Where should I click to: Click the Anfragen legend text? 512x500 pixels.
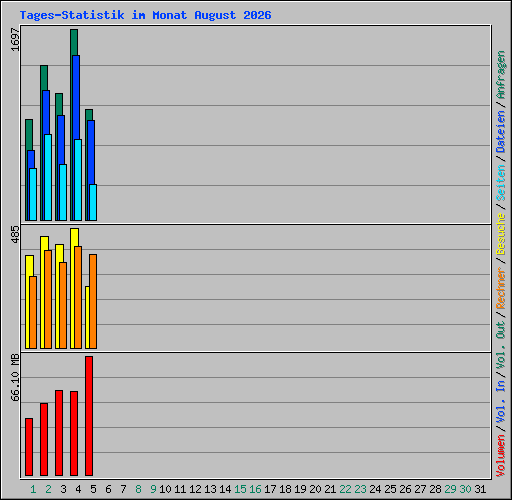pos(500,74)
